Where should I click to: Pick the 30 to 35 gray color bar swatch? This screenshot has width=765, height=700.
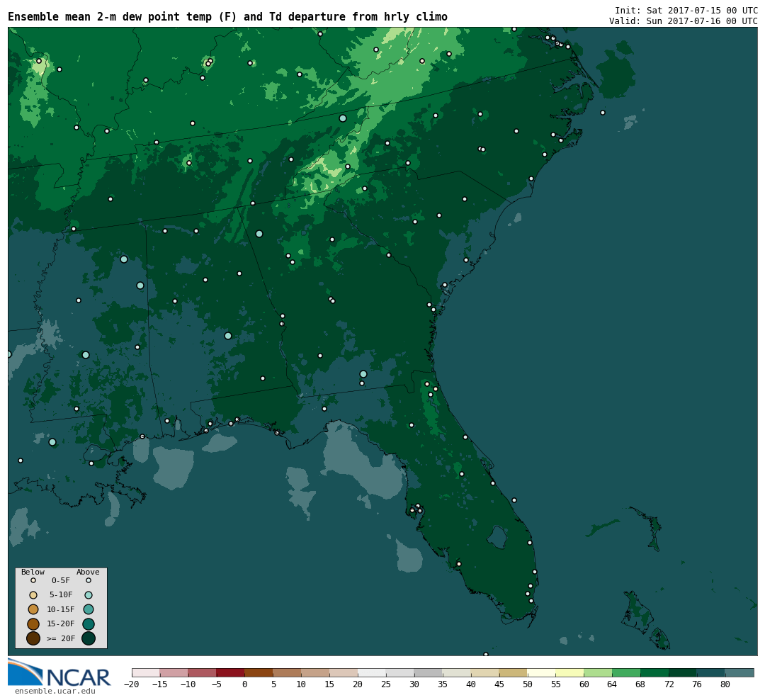click(429, 672)
